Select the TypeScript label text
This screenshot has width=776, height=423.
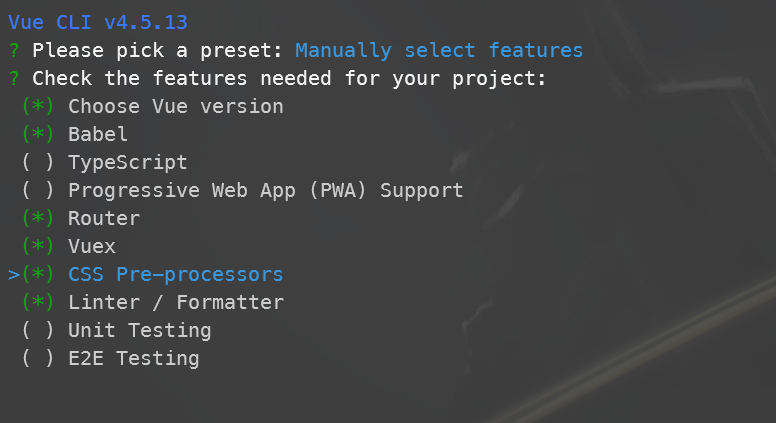click(x=127, y=162)
